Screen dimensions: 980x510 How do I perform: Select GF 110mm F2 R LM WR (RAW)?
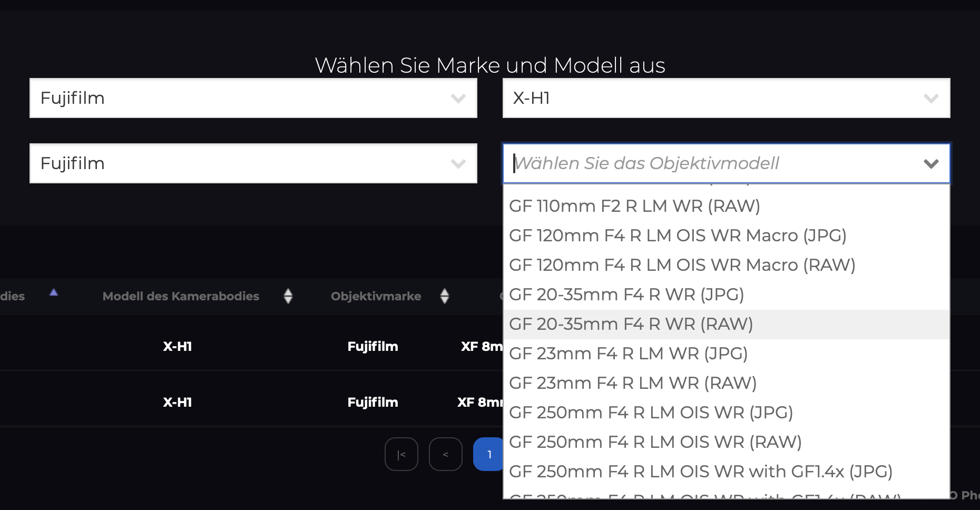coord(727,206)
